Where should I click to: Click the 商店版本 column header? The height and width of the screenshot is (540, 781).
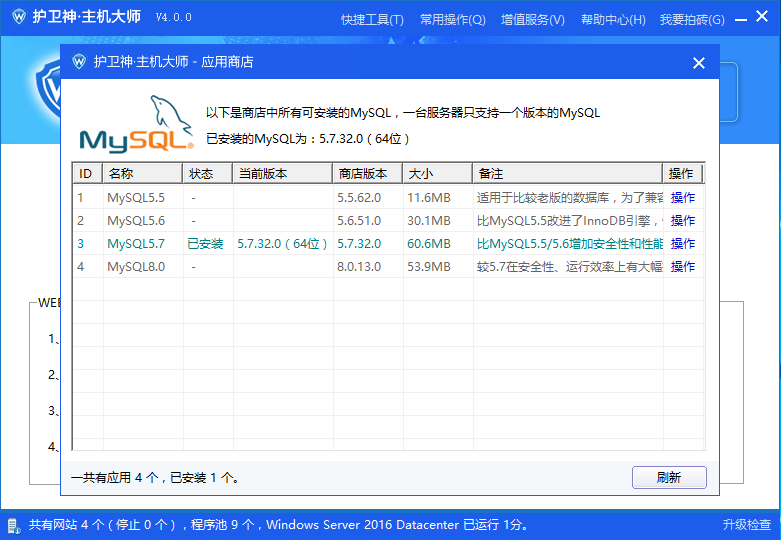(368, 173)
